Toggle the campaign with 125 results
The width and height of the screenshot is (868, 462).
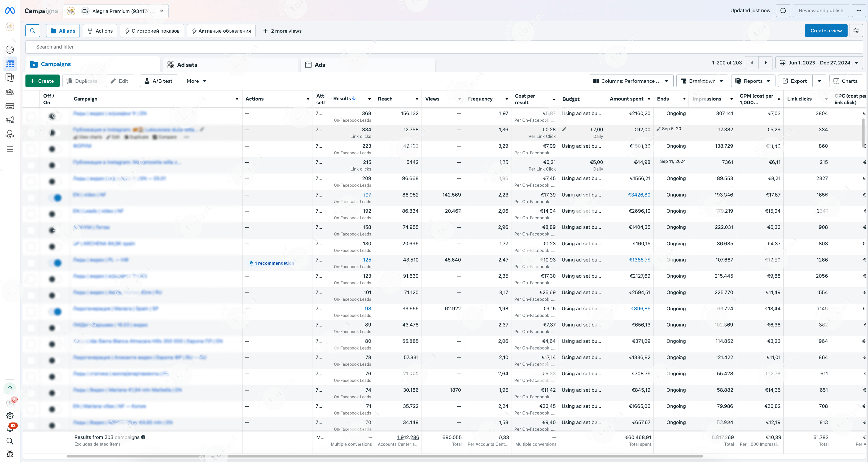tap(55, 263)
